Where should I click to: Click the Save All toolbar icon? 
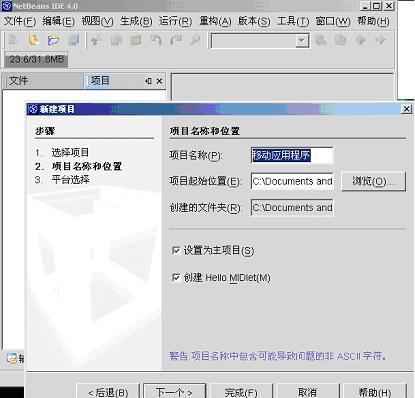(x=74, y=40)
